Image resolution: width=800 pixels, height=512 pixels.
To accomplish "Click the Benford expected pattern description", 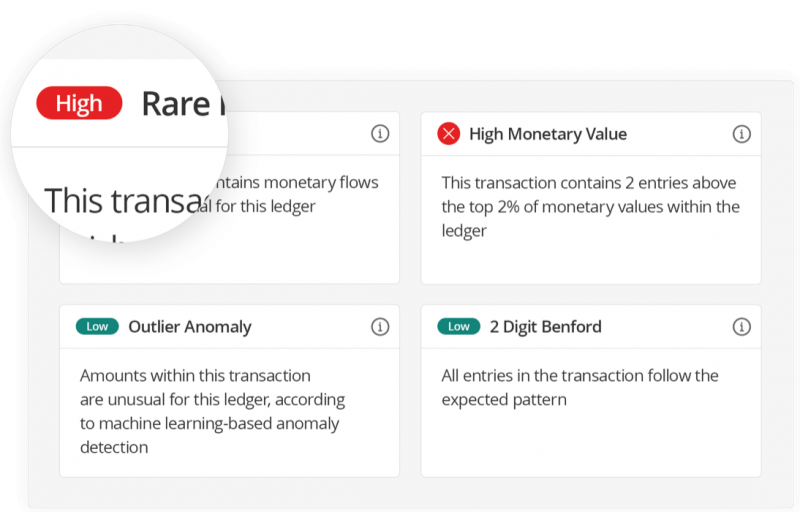I will pos(580,388).
